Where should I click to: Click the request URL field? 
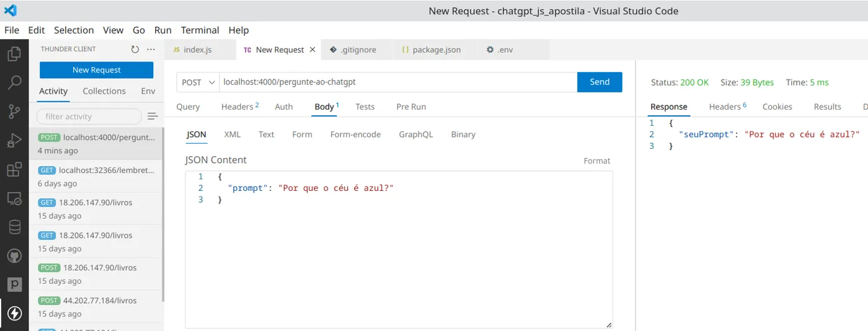[398, 82]
